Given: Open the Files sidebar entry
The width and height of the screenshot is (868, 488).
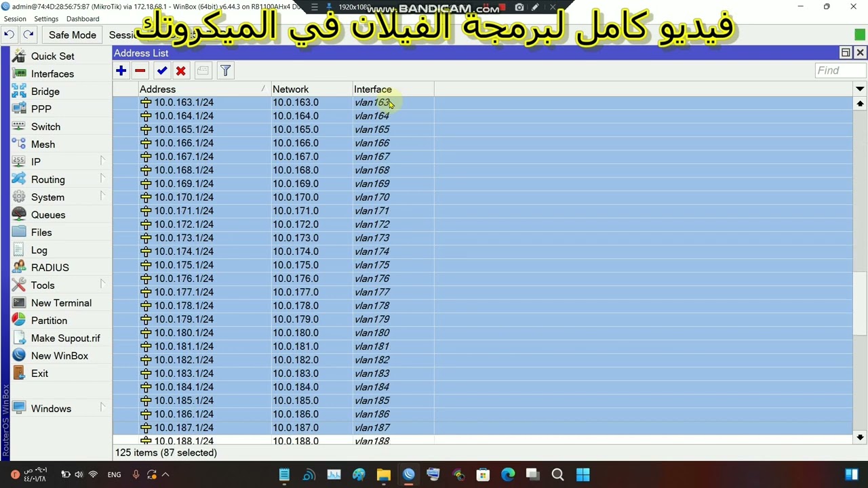Looking at the screenshot, I should click(41, 232).
